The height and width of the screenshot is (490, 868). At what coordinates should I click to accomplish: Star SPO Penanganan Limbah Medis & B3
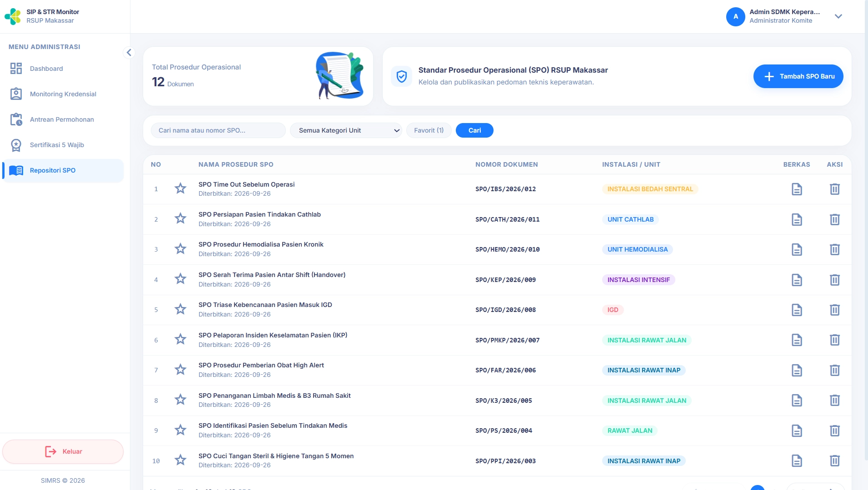click(180, 399)
